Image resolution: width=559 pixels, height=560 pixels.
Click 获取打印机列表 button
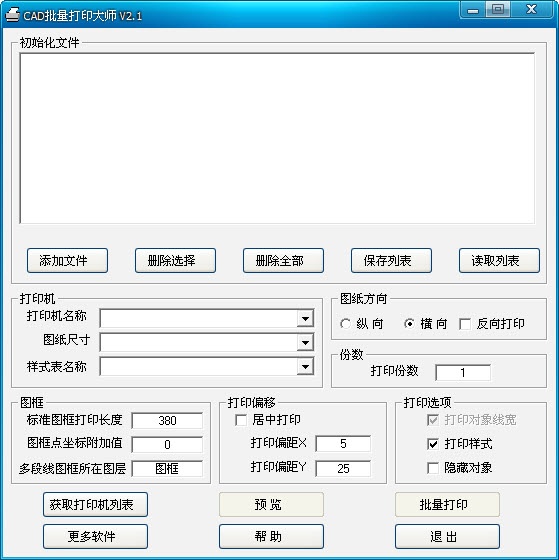(95, 505)
